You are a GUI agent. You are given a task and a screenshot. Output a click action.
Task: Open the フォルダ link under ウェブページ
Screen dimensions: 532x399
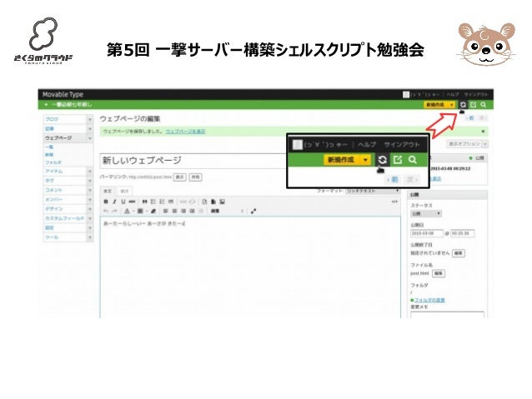53,162
